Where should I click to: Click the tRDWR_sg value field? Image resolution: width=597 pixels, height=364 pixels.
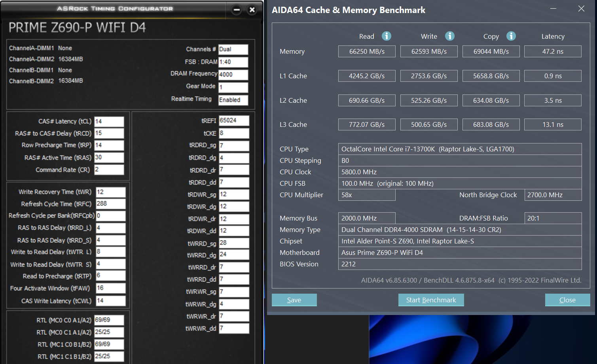234,194
